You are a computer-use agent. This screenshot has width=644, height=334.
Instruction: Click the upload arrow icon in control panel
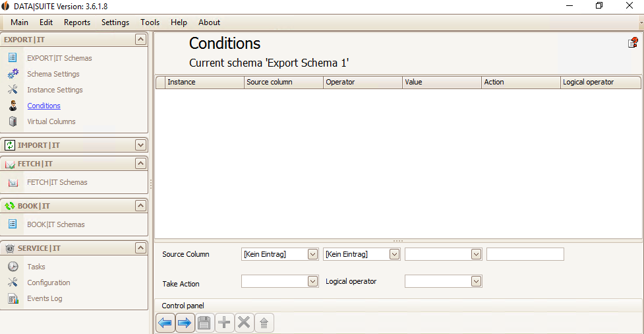[x=264, y=323]
